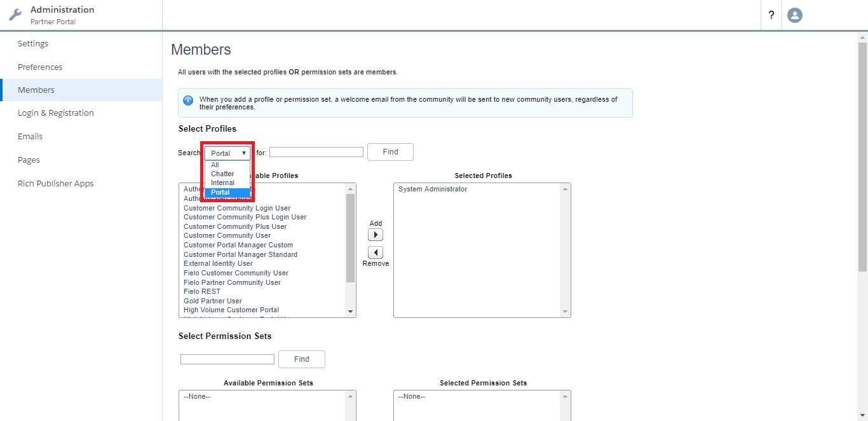Click the Remove left-arrow button
This screenshot has height=421, width=868.
tap(376, 252)
